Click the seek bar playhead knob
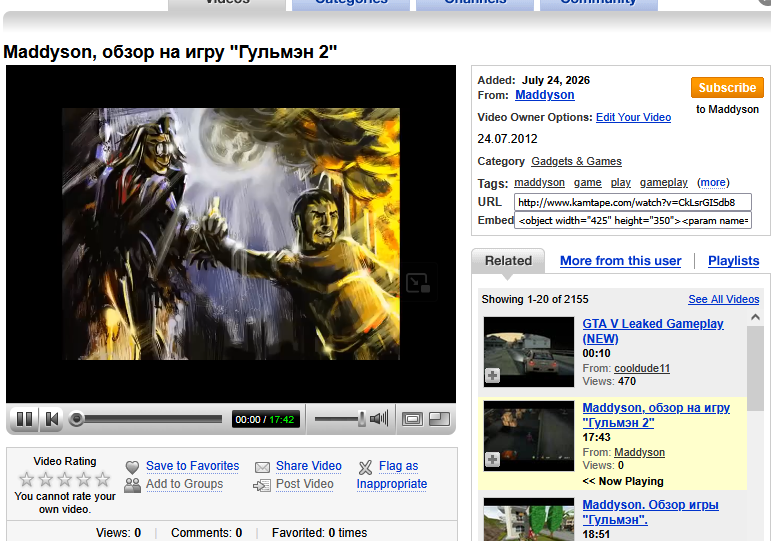This screenshot has width=771, height=541. coord(77,419)
